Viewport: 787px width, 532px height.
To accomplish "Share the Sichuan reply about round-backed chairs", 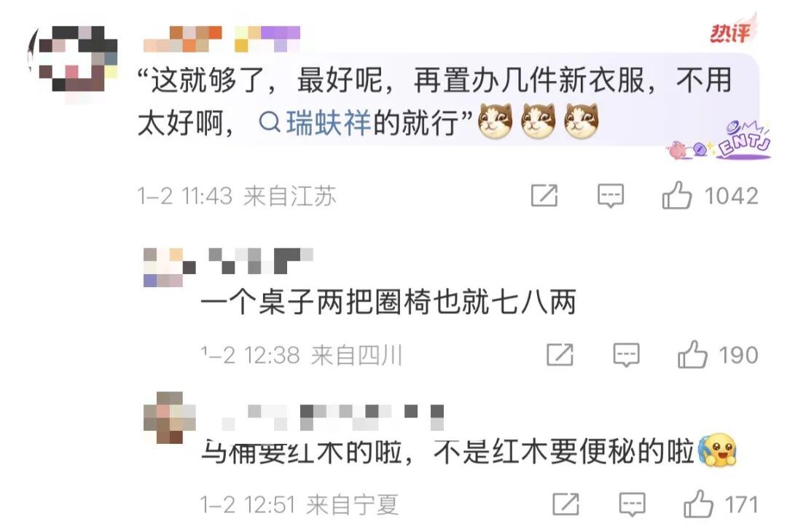I will 560,354.
